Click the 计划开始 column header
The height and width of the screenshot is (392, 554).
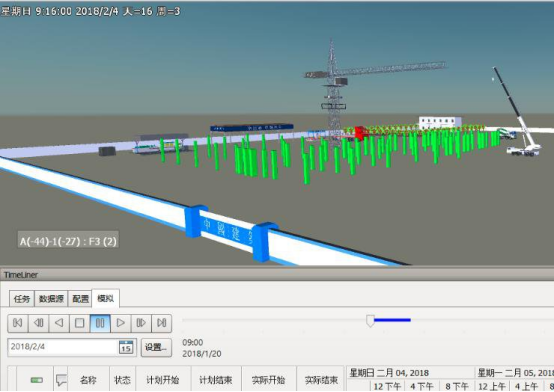163,380
